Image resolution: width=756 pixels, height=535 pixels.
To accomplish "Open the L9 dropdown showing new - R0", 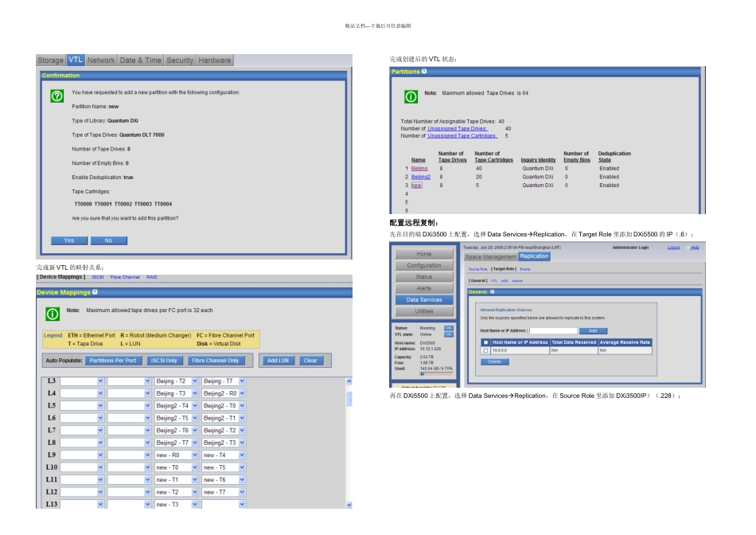I will [x=177, y=455].
